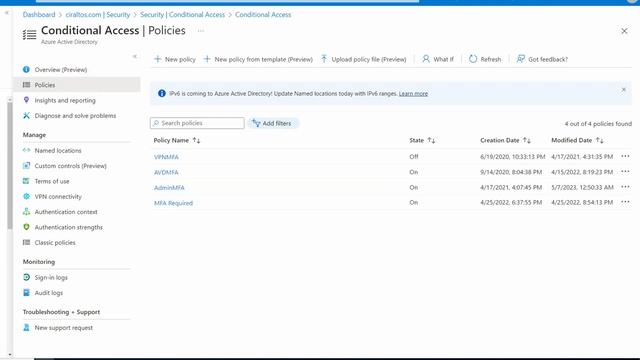Click the Search policies field

tap(197, 123)
